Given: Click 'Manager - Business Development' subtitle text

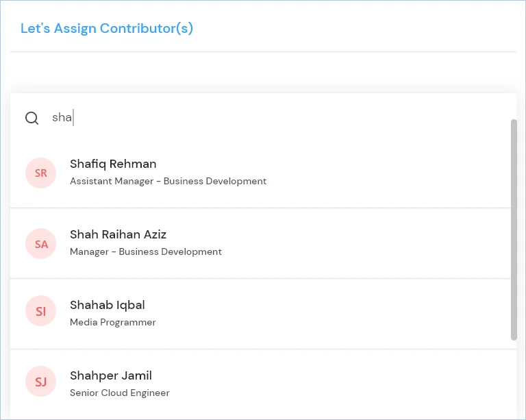Looking at the screenshot, I should [146, 251].
